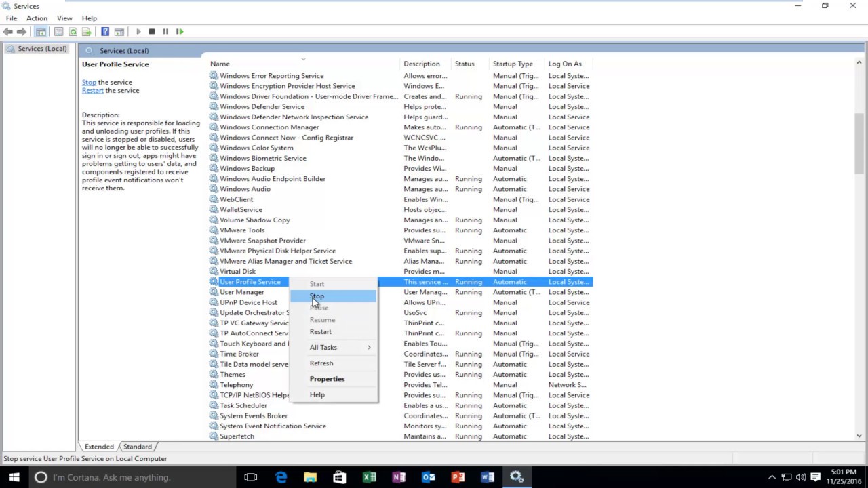This screenshot has height=488, width=868.
Task: Sort by the Startup Type column header
Action: pyautogui.click(x=517, y=64)
